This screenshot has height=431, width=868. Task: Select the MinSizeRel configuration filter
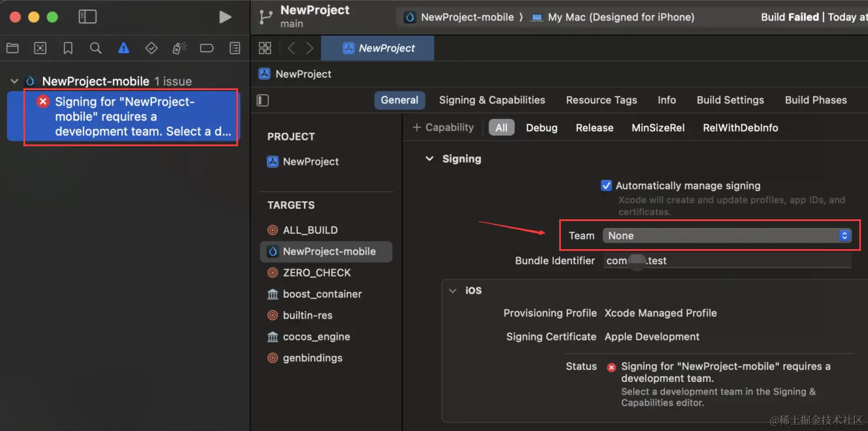pyautogui.click(x=657, y=127)
